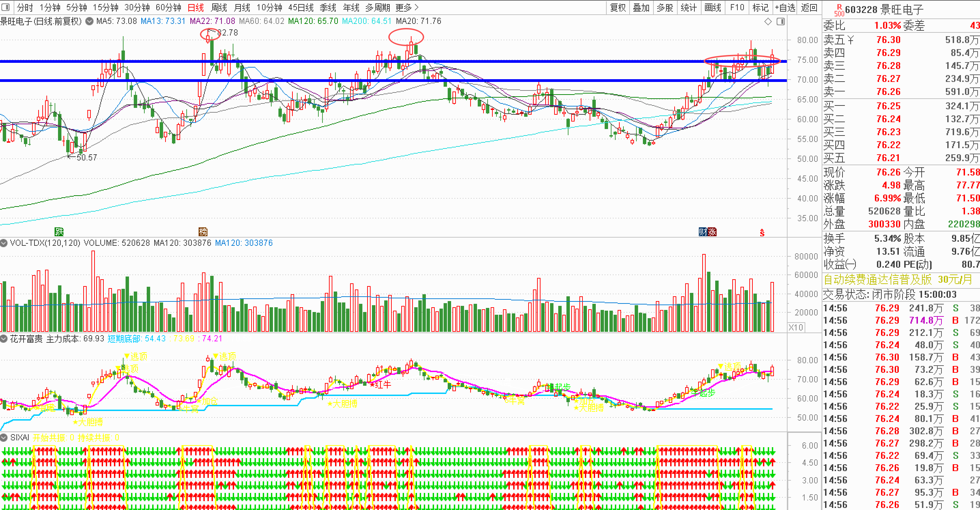This screenshot has height=510, width=980.
Task: Click the red dollar sign marker
Action: pyautogui.click(x=762, y=232)
